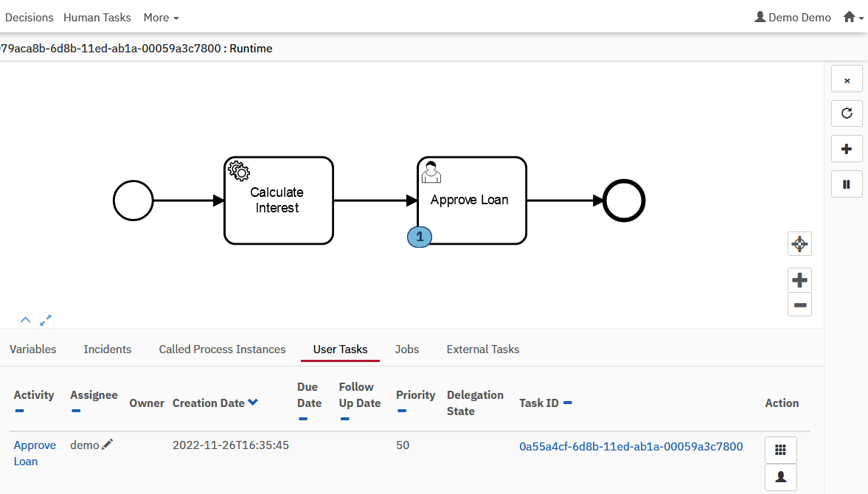
Task: Collapse the diagram panel with chevron
Action: click(x=26, y=320)
